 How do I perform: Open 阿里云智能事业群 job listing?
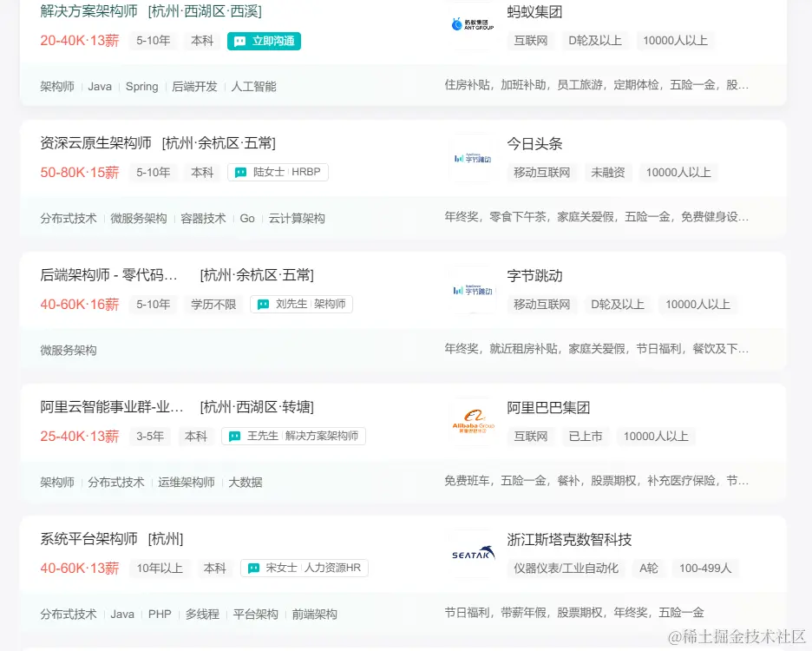112,407
